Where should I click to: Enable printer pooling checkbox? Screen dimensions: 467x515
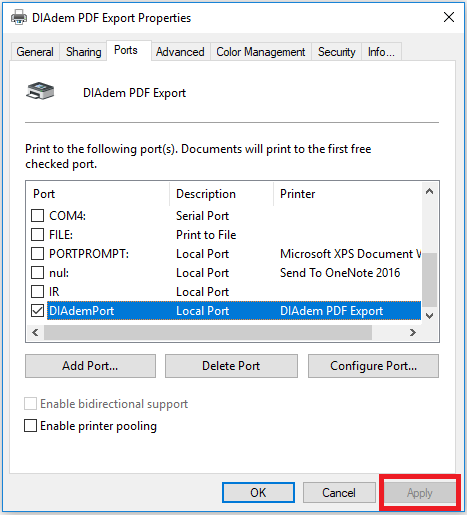pyautogui.click(x=30, y=426)
